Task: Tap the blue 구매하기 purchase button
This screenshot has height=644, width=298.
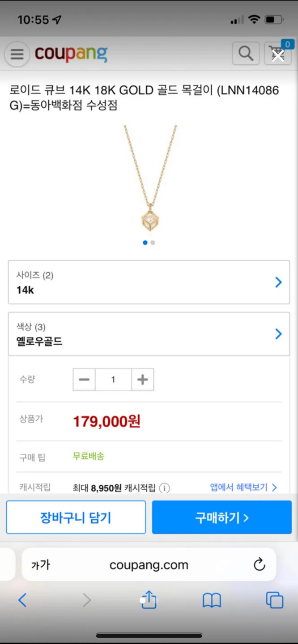Action: 221,517
